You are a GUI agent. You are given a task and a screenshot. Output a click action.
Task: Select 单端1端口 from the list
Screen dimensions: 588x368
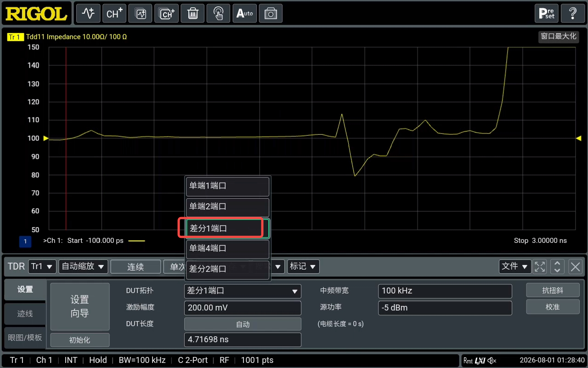click(x=228, y=186)
